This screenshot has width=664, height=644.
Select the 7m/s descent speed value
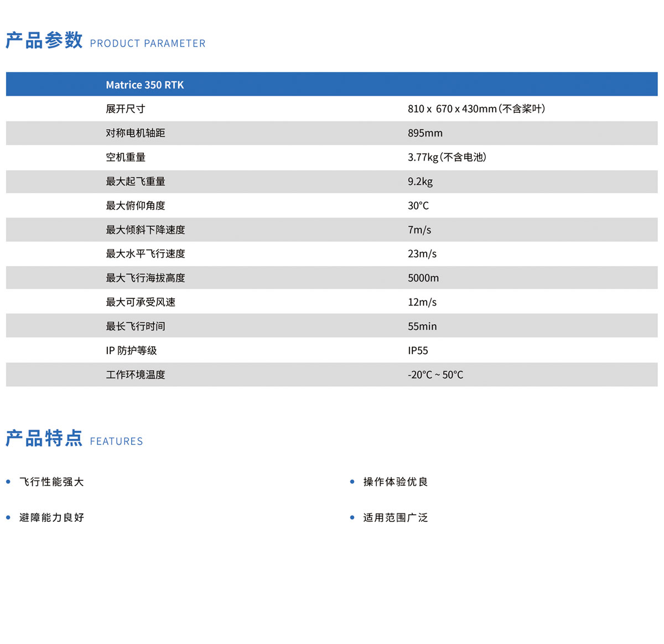[419, 230]
